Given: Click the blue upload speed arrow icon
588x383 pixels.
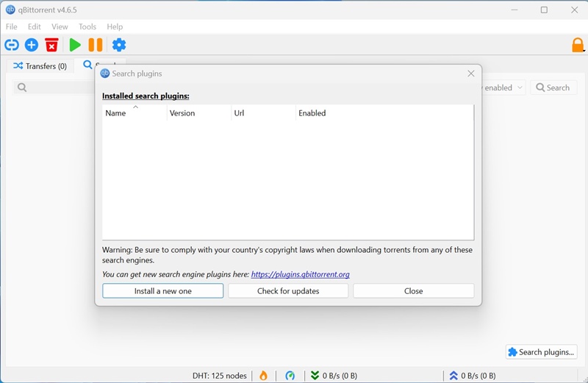Looking at the screenshot, I should coord(453,376).
